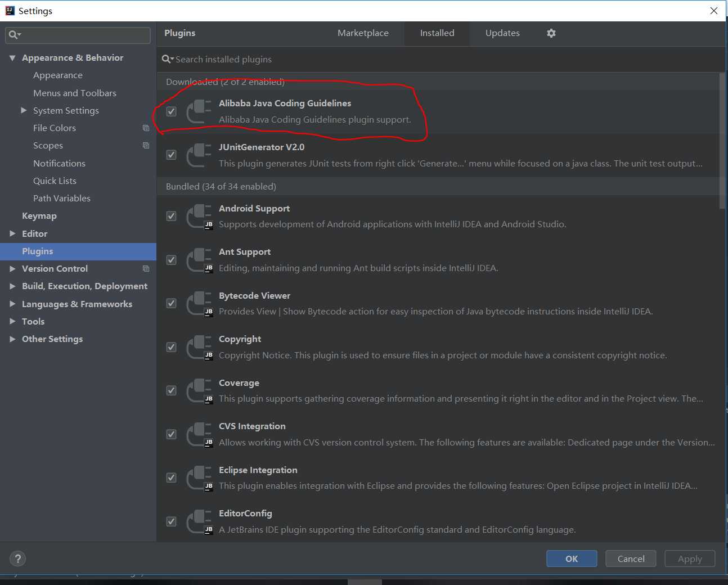Click the Android Support plugin icon

coord(199,217)
